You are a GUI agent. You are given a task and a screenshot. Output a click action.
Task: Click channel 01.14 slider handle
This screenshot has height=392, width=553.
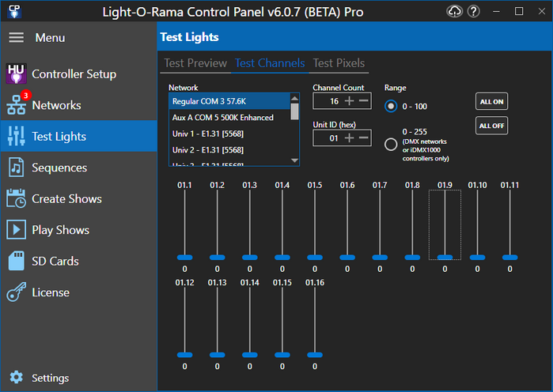click(250, 355)
